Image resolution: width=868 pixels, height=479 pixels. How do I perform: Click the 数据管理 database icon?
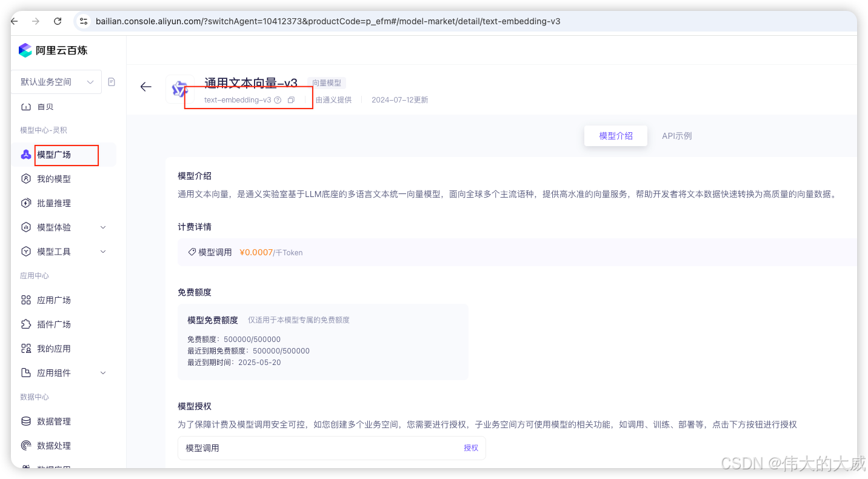(x=26, y=421)
